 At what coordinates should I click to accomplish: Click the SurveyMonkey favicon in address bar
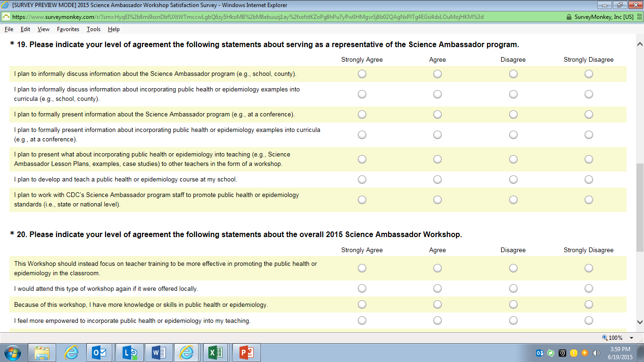point(6,16)
